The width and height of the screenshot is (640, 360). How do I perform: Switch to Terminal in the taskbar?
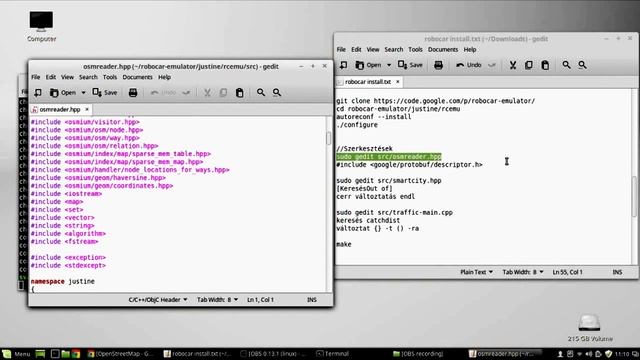(x=333, y=354)
